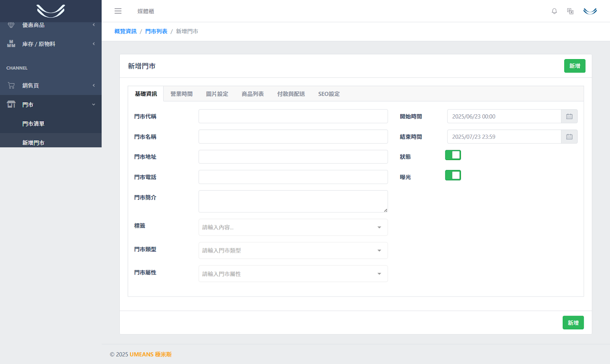Switch to the SEO設定 tab
This screenshot has height=364, width=610.
tap(329, 94)
